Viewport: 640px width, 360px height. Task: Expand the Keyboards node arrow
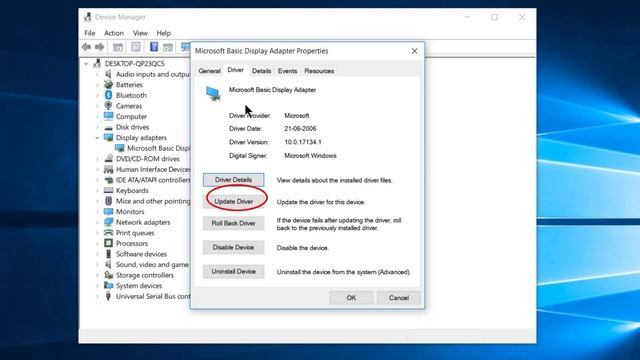[x=97, y=191]
